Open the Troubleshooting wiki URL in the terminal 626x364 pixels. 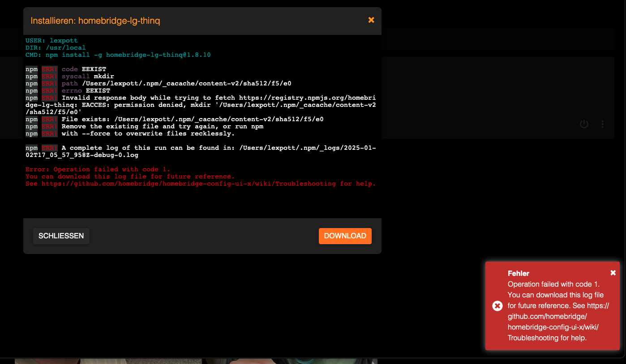(189, 184)
